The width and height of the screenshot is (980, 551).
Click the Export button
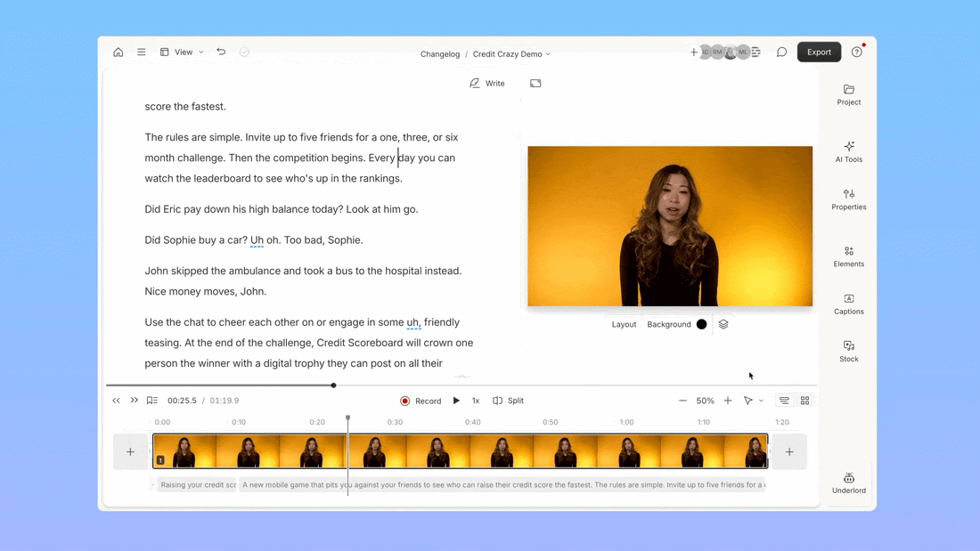coord(819,53)
